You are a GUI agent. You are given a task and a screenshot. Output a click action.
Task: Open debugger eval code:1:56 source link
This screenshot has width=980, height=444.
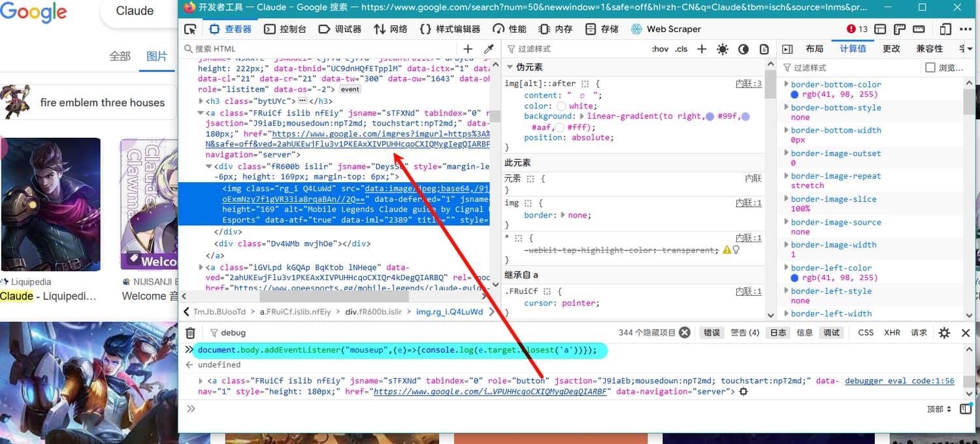(x=899, y=381)
